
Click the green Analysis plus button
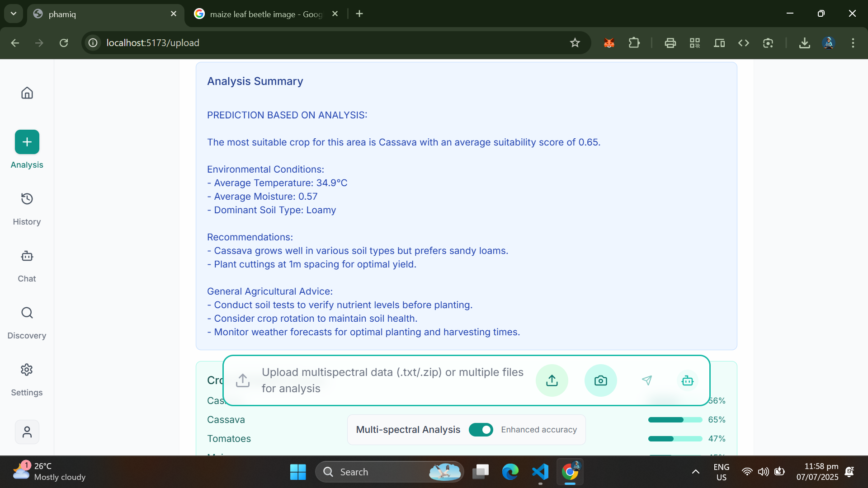[x=27, y=142]
